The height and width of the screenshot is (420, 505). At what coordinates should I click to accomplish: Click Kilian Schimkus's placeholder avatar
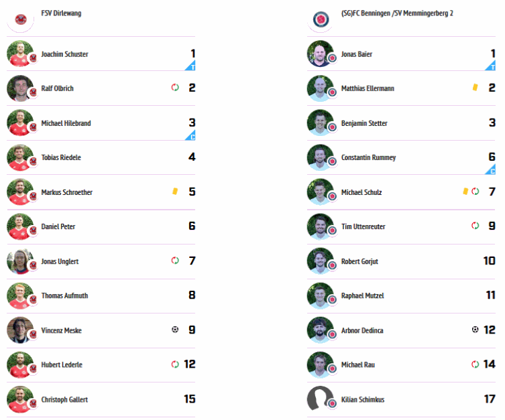pos(321,399)
